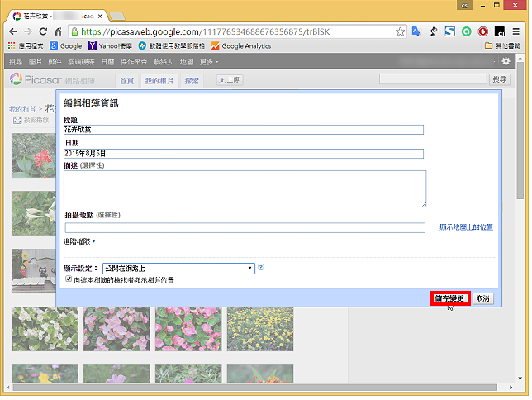
Task: Click the black square extension icon
Action: [x=500, y=31]
